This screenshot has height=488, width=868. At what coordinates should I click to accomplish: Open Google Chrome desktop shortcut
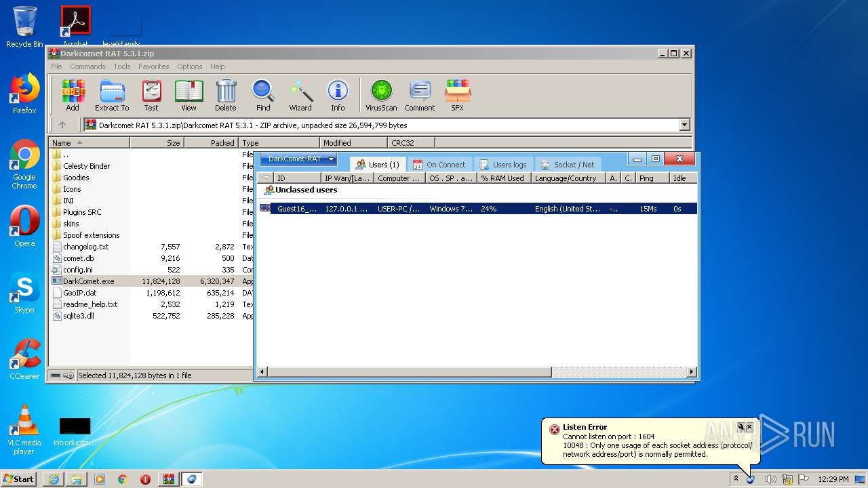coord(24,165)
